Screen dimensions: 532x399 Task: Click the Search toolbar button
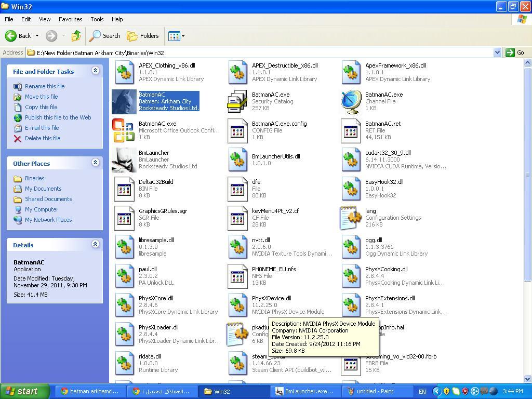click(104, 36)
